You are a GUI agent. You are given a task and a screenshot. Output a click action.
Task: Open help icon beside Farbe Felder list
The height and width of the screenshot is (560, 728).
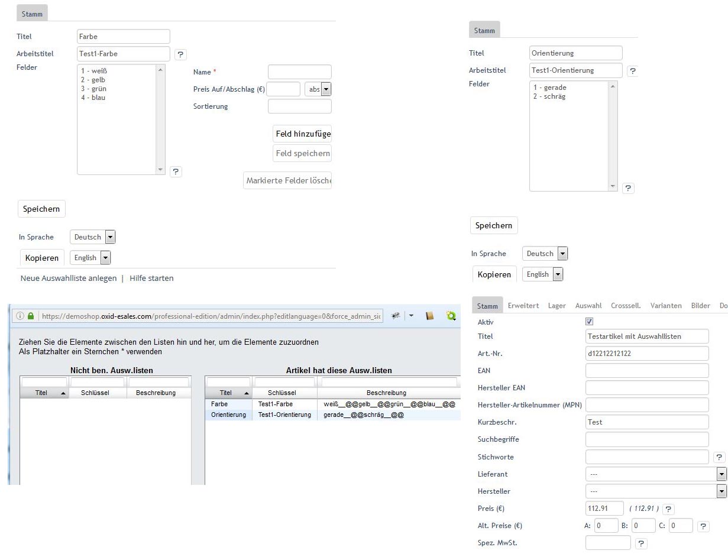click(x=176, y=171)
